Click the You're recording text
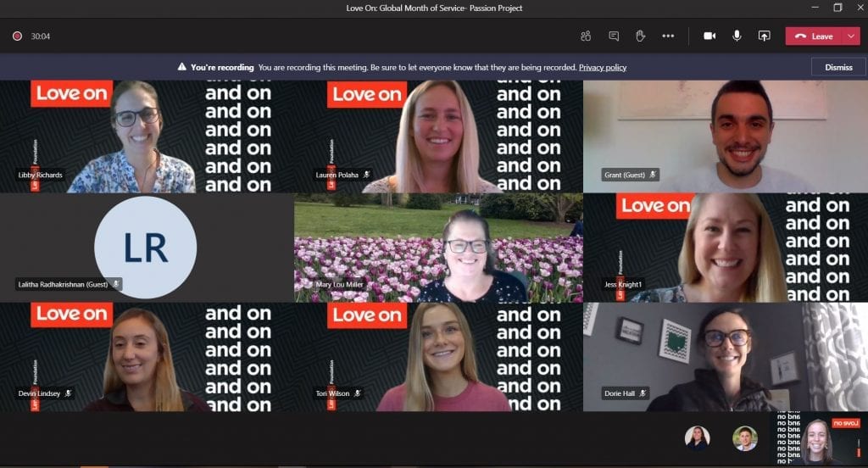Viewport: 868px width, 468px height. [222, 67]
